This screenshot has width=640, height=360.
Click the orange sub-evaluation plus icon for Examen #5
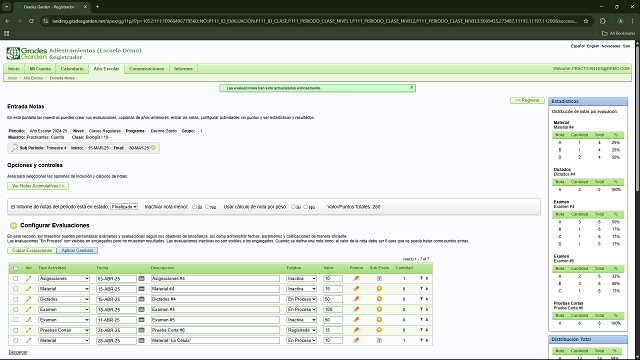click(x=379, y=320)
